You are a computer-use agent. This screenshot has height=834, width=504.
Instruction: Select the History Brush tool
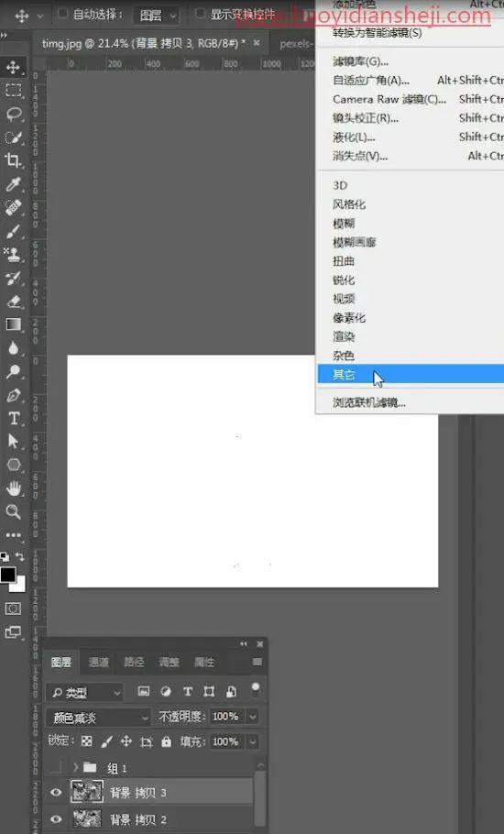coord(14,278)
